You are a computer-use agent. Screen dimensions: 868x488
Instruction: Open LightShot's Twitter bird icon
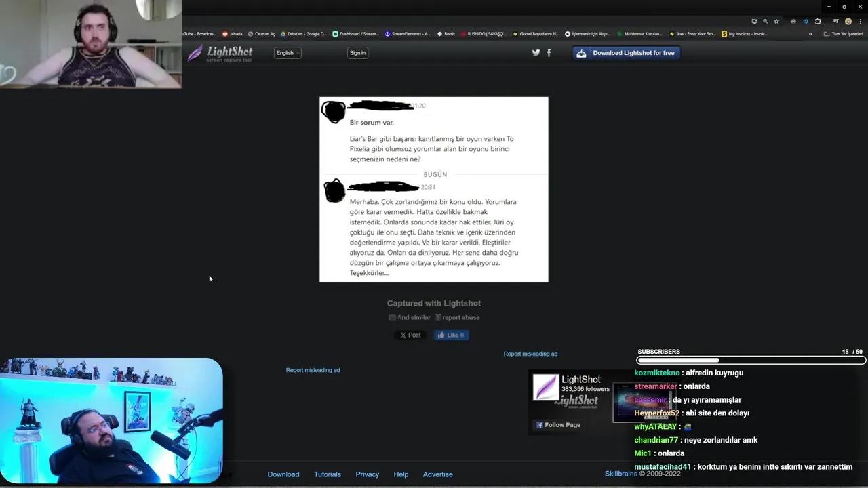(x=536, y=53)
